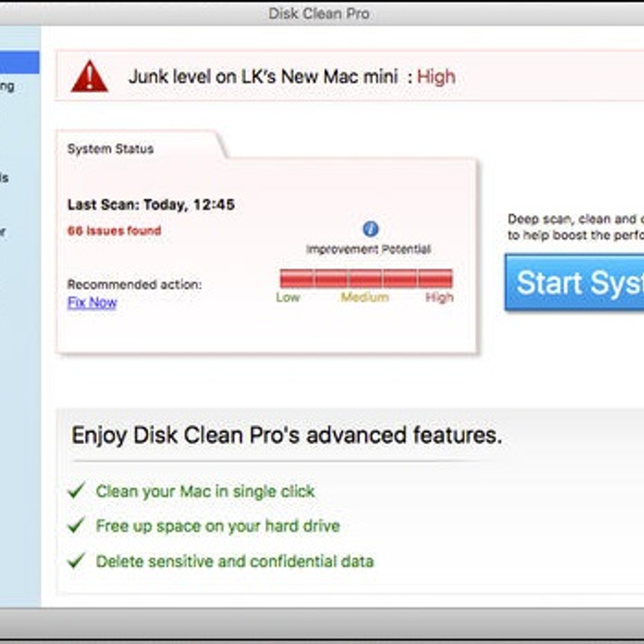Click the Fix Now link
644x644 pixels.
point(92,303)
